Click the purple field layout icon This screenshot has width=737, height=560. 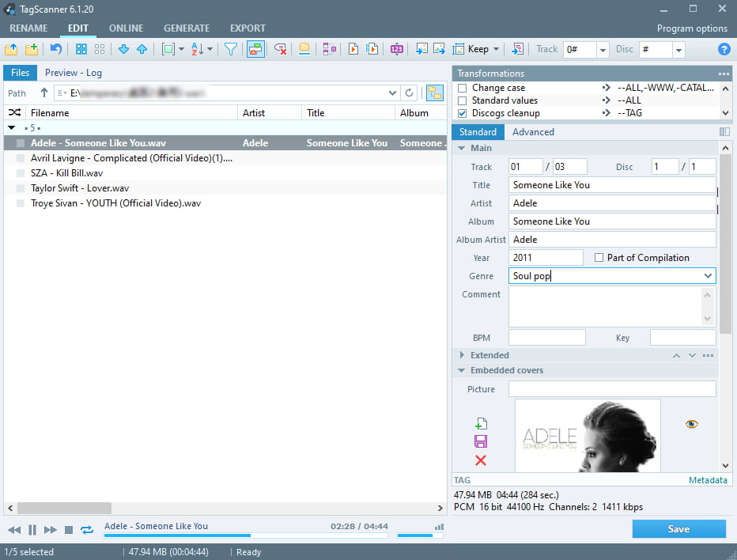click(x=330, y=49)
